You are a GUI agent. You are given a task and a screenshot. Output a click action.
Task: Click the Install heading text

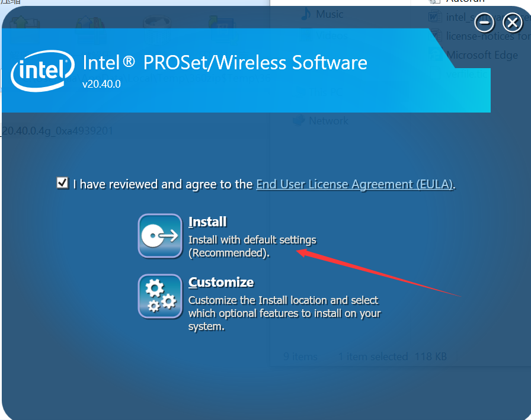click(207, 222)
